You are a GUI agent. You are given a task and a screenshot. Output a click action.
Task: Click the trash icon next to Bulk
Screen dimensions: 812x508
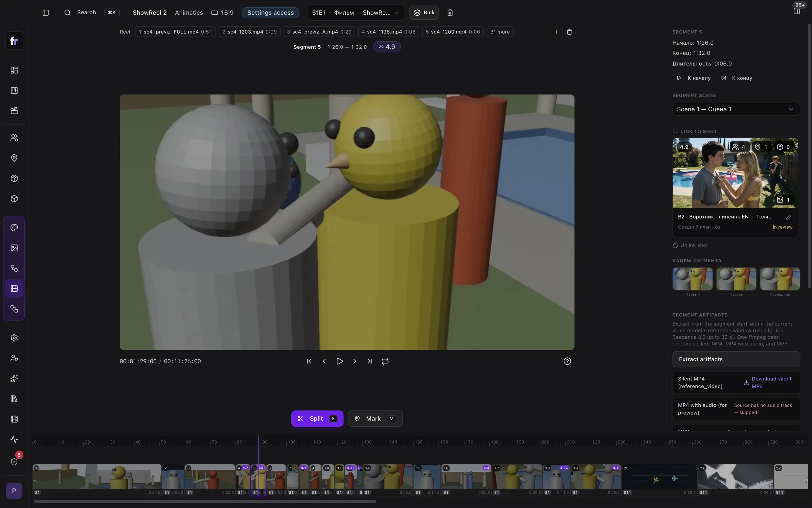450,13
